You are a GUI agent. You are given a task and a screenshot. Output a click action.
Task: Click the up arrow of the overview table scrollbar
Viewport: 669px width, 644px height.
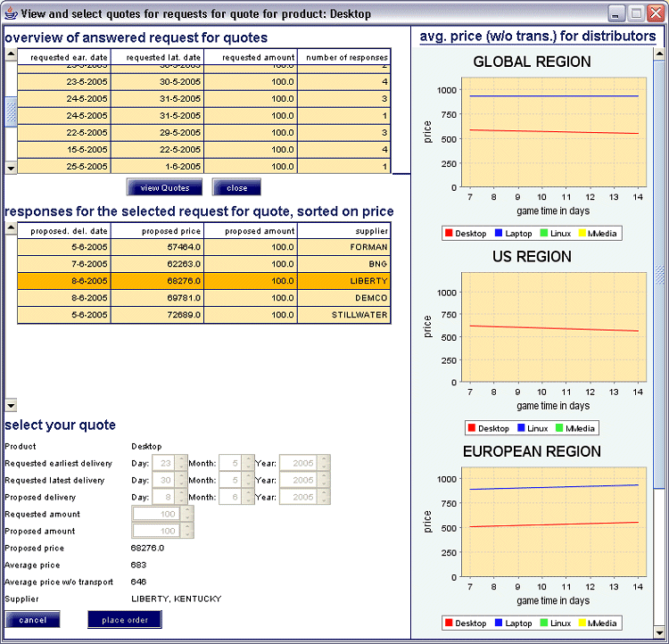tap(11, 54)
